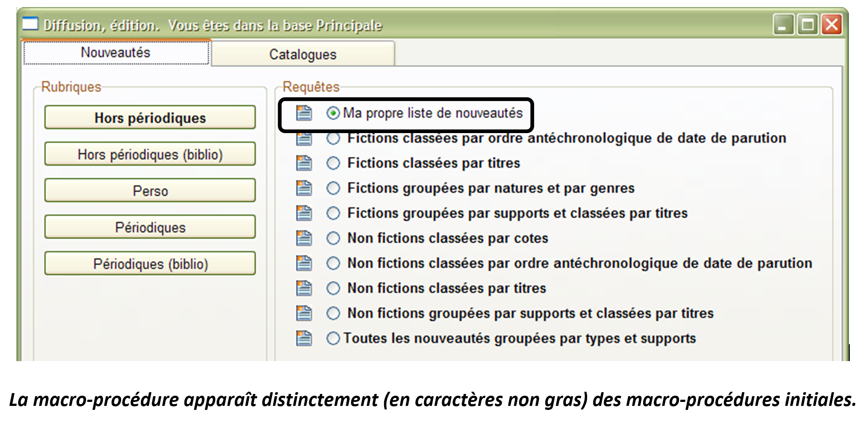This screenshot has width=868, height=421.
Task: Click document icon beside Fictions groupées par natures
Action: pos(304,188)
